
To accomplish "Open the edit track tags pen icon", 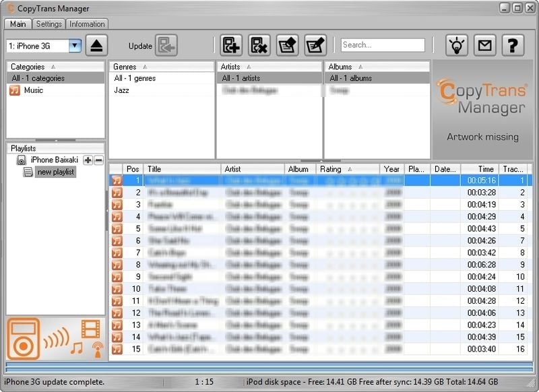I will click(x=315, y=45).
